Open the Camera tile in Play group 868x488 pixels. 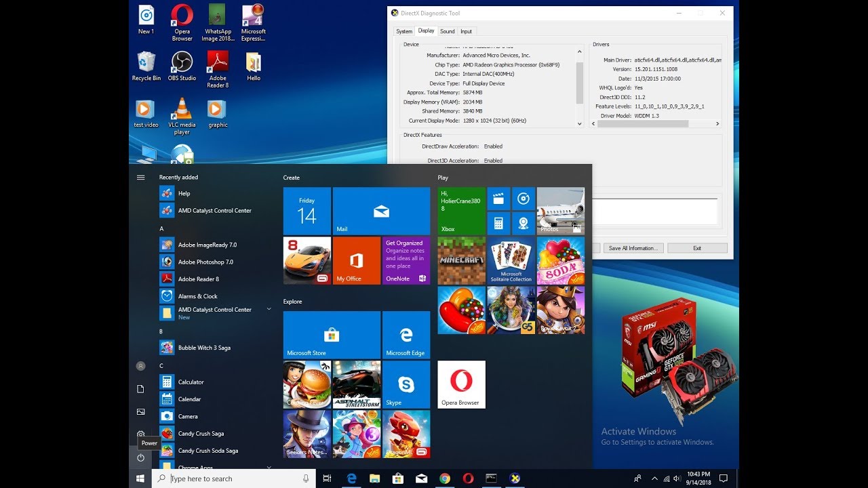(524, 223)
